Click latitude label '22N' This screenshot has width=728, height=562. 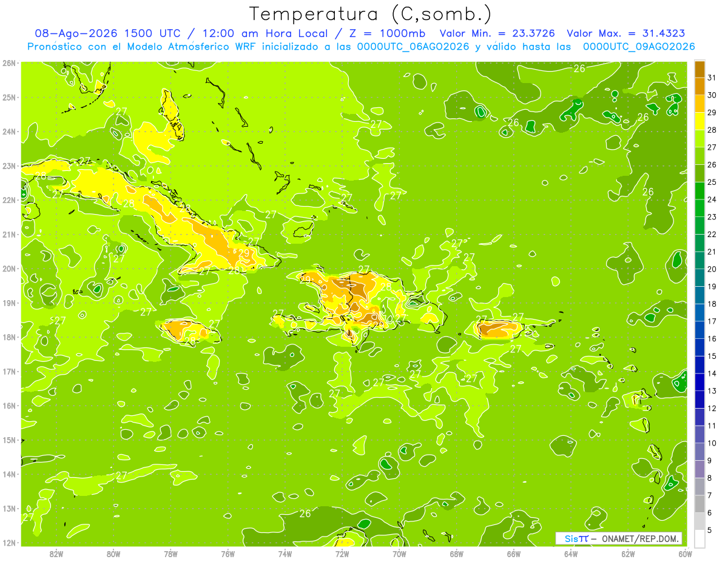click(9, 200)
